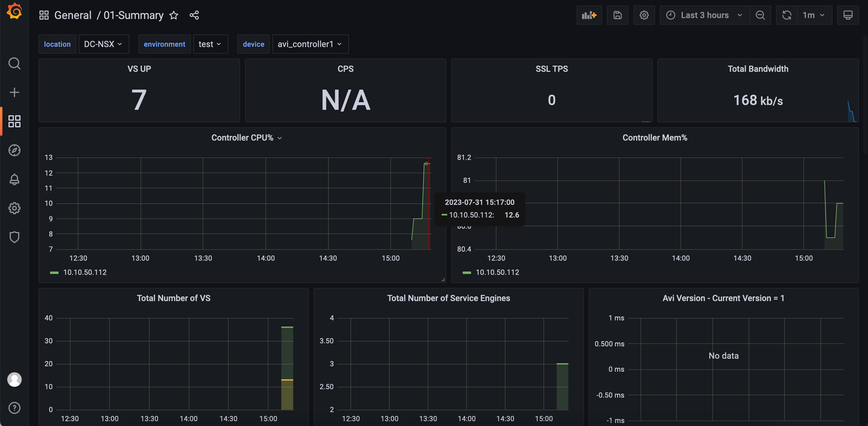Open the Alerting bell icon
868x426 pixels.
[14, 179]
